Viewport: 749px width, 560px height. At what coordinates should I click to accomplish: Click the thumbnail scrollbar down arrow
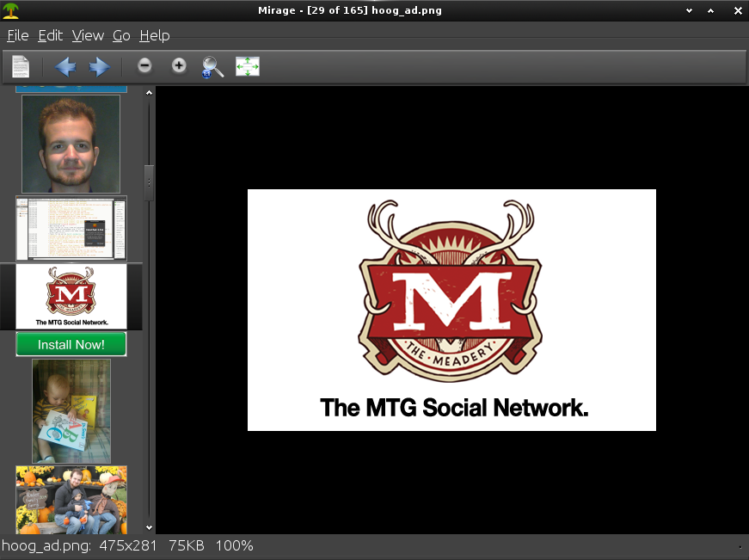tap(149, 527)
